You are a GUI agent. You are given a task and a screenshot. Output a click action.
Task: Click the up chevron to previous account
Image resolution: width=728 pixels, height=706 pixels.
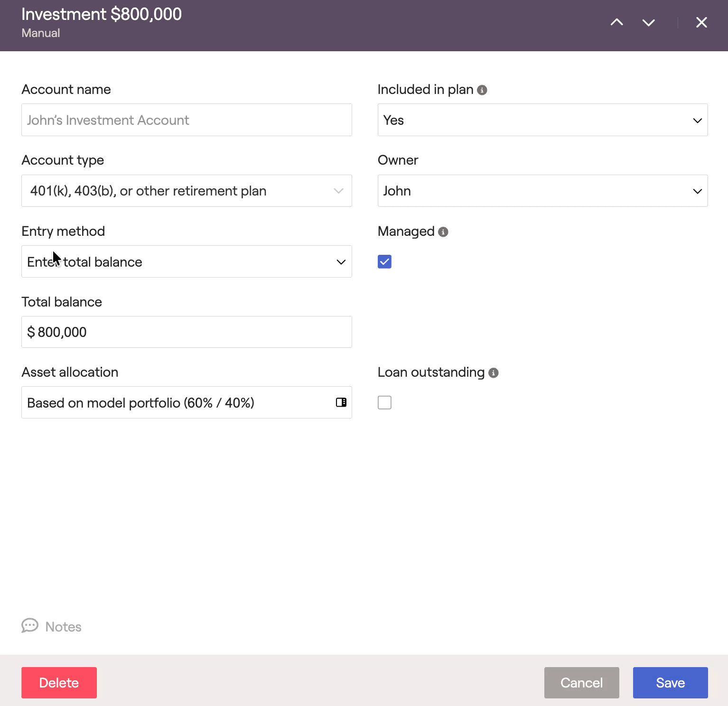click(x=616, y=22)
